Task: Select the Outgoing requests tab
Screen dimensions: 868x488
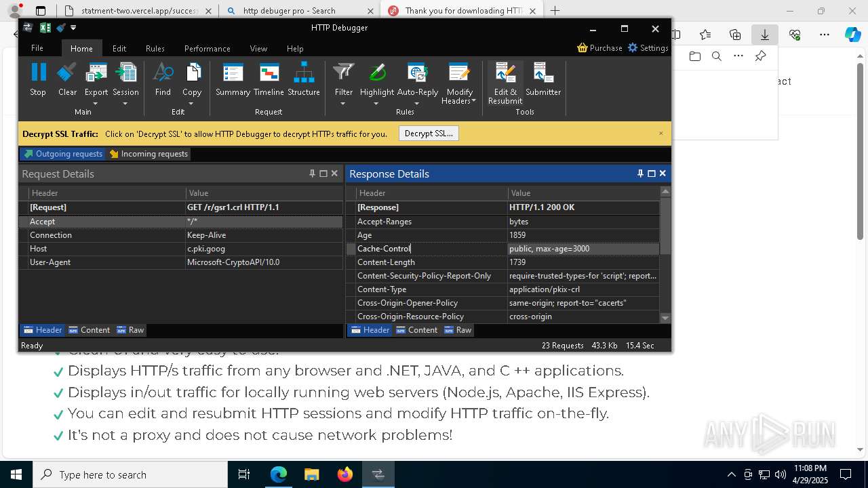Action: click(62, 154)
